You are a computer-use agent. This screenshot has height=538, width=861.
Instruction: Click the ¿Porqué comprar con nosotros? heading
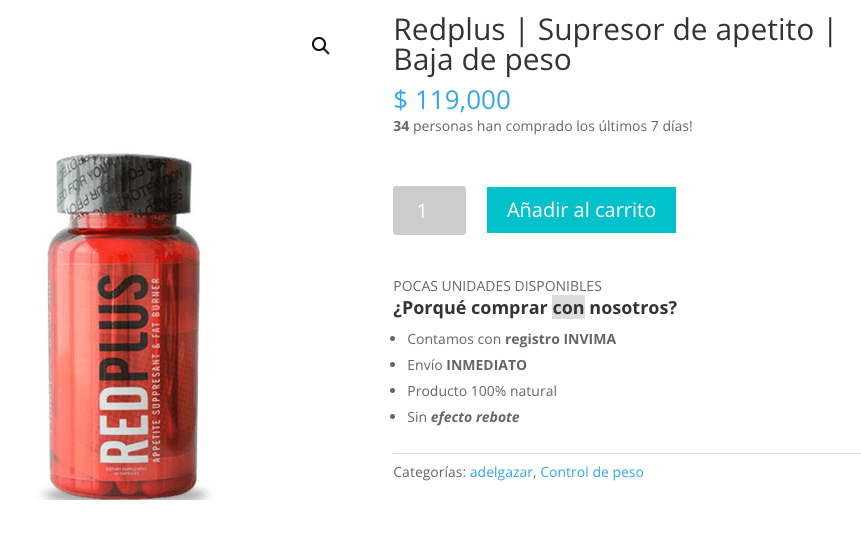point(535,307)
